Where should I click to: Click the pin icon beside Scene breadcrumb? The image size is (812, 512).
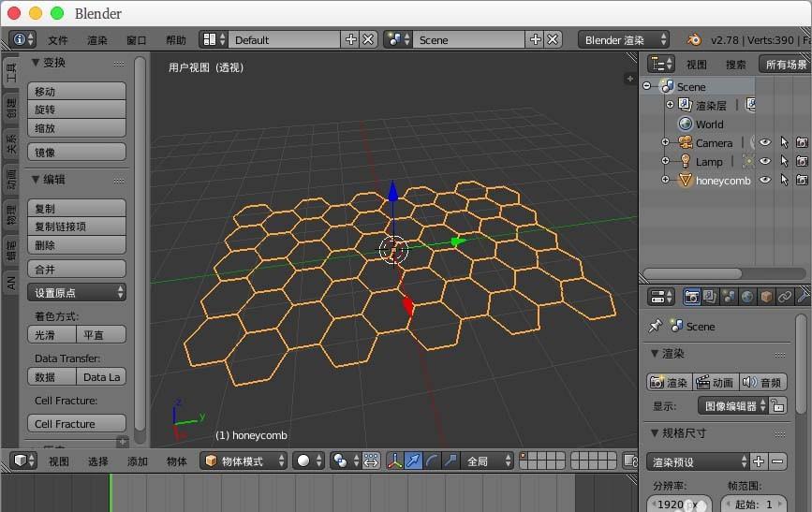pos(655,326)
